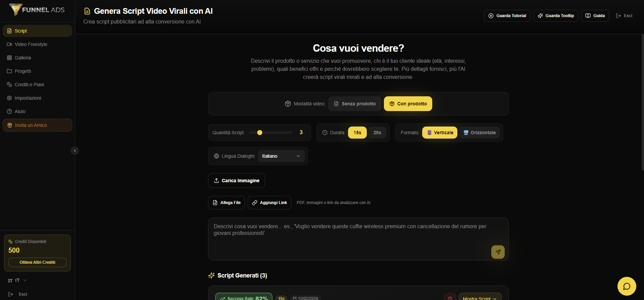
Task: Click Esci in the top header
Action: [x=624, y=16]
